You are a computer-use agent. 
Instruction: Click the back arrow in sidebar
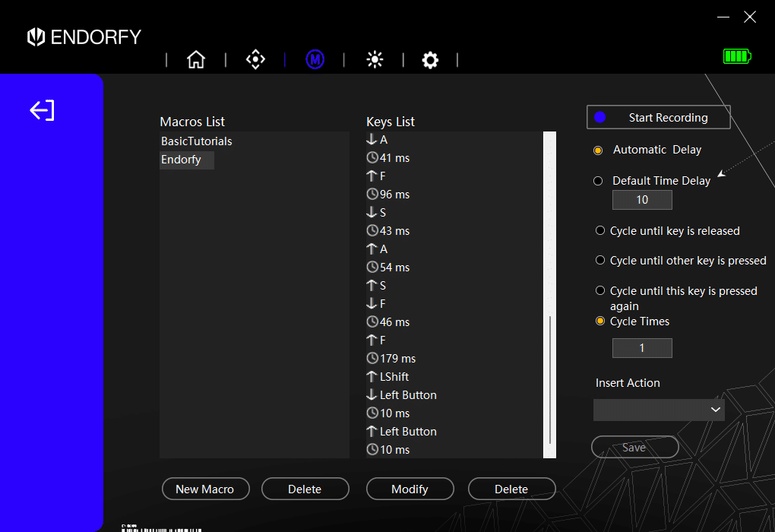(42, 111)
